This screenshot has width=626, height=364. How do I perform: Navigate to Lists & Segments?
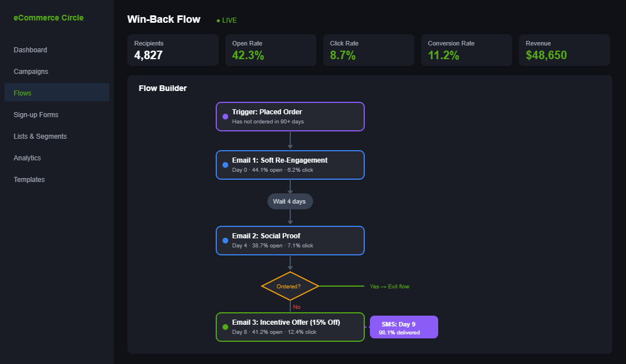point(40,136)
